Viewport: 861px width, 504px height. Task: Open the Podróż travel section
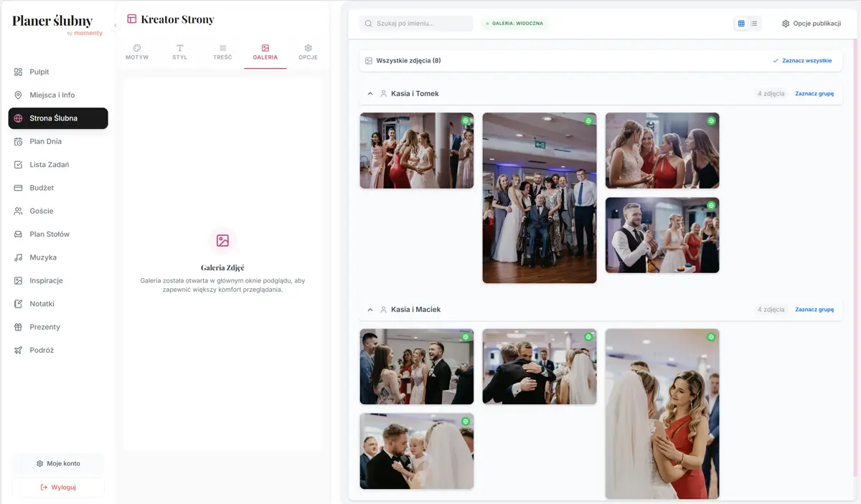click(x=42, y=350)
